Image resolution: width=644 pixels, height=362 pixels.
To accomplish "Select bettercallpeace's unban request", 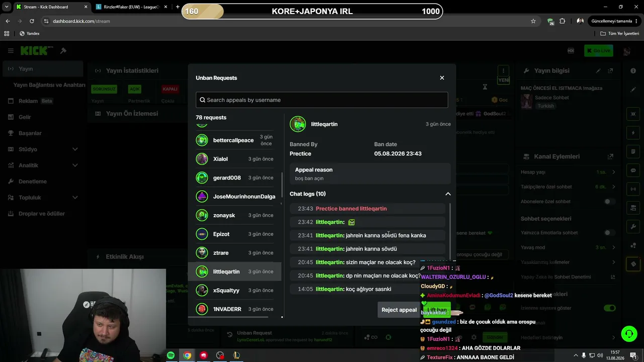I will [234, 140].
